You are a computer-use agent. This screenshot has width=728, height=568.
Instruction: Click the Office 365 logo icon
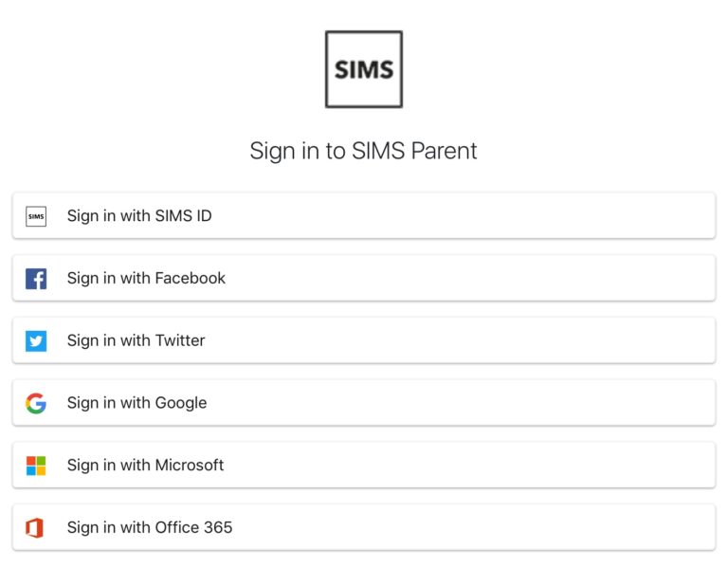(35, 528)
